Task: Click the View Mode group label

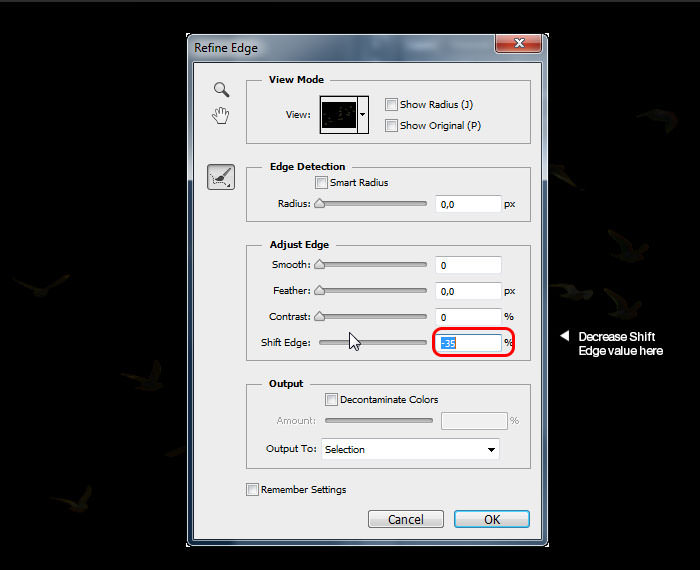Action: point(296,79)
